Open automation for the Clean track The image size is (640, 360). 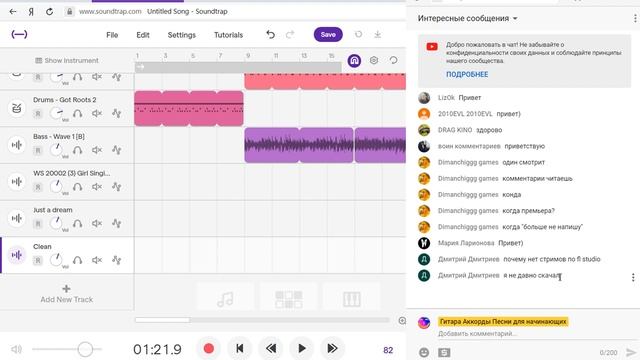click(117, 260)
